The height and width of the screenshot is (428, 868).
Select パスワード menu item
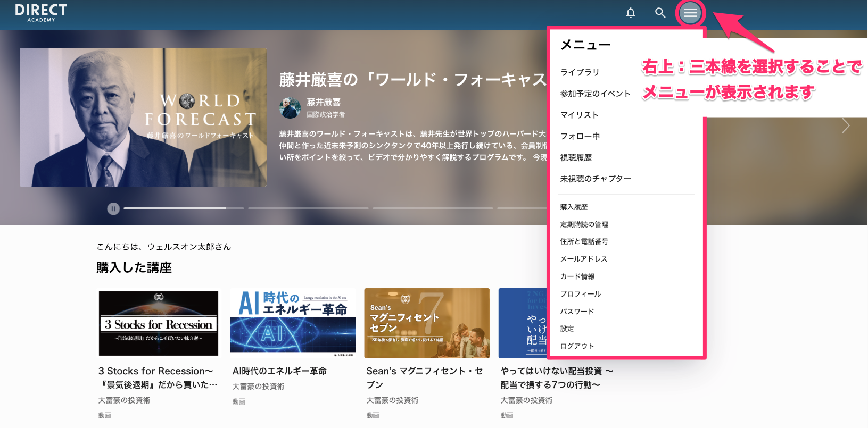point(577,312)
